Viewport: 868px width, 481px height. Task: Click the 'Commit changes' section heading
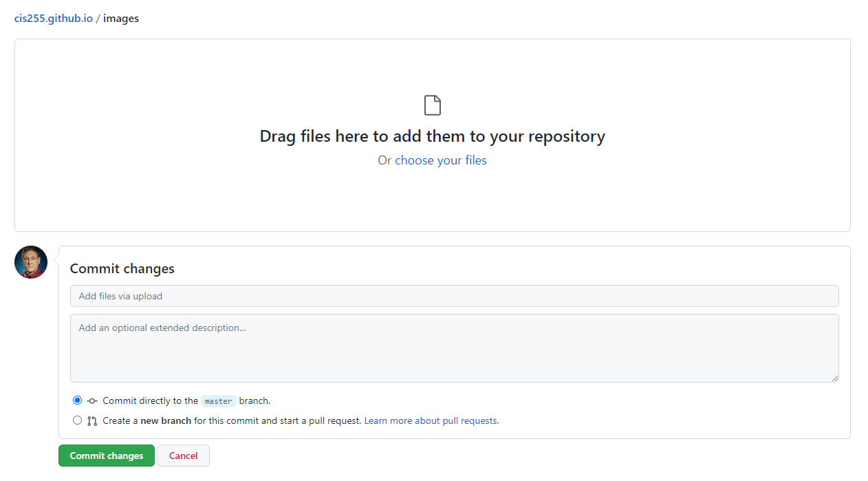click(122, 268)
